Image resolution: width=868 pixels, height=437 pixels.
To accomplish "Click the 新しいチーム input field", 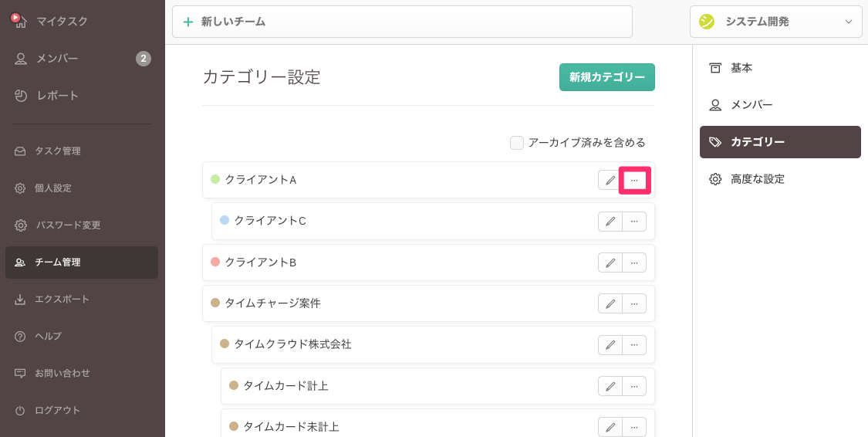I will 402,22.
